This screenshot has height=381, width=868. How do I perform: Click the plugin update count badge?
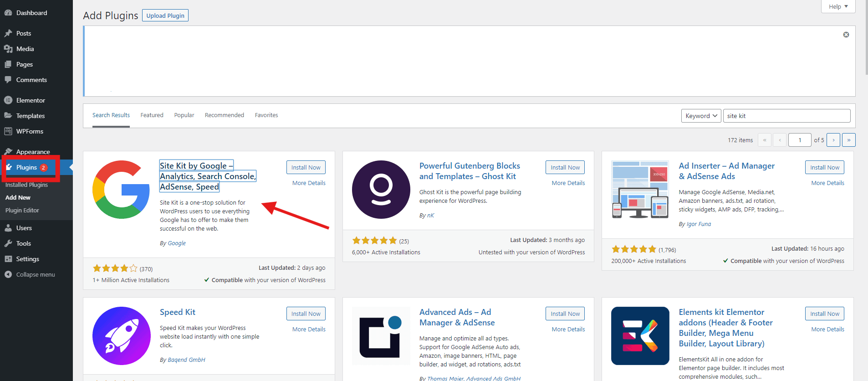[x=43, y=168]
